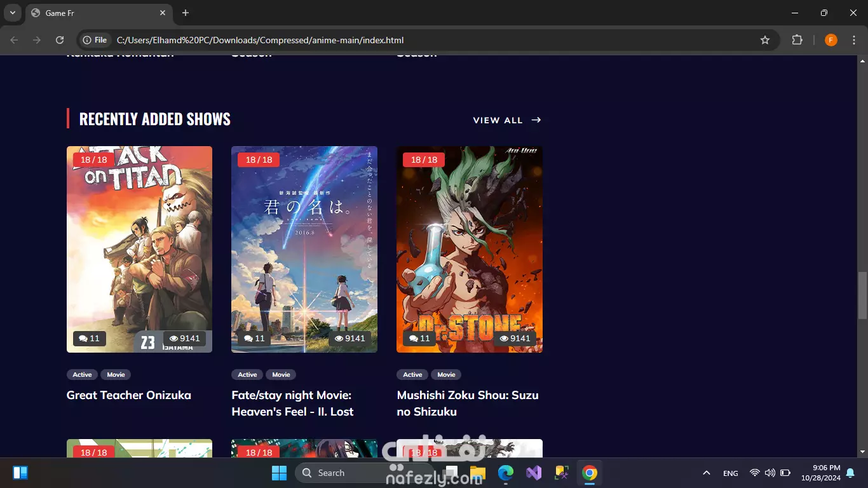Screen dimensions: 868x488
Task: Click 18 / 18 badge on Your Name poster
Action: (259, 160)
